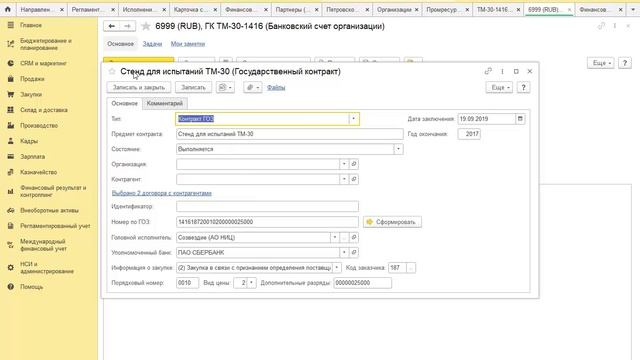This screenshot has height=360, width=640.
Task: Open НСИ и администрирование section
Action: 47,268
